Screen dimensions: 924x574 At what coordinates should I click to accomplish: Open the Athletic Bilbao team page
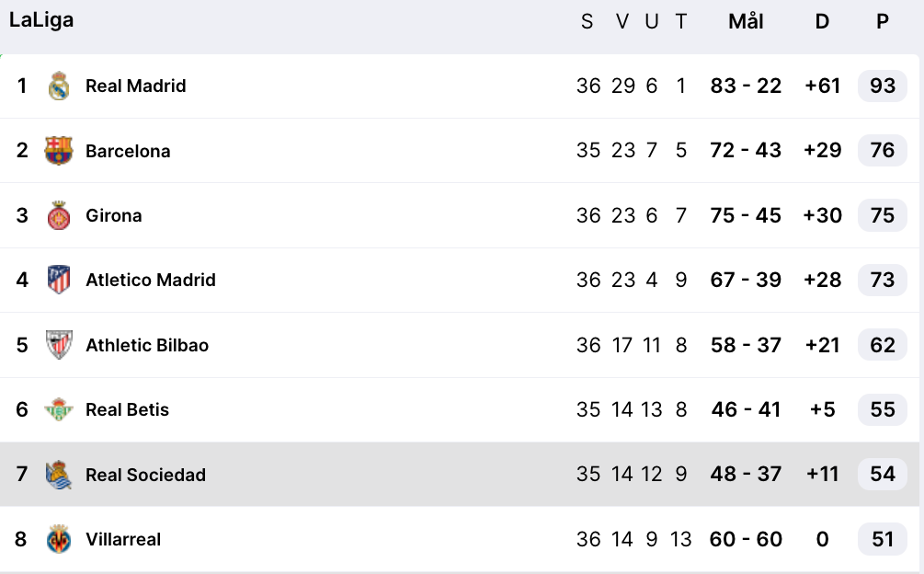[x=146, y=345]
